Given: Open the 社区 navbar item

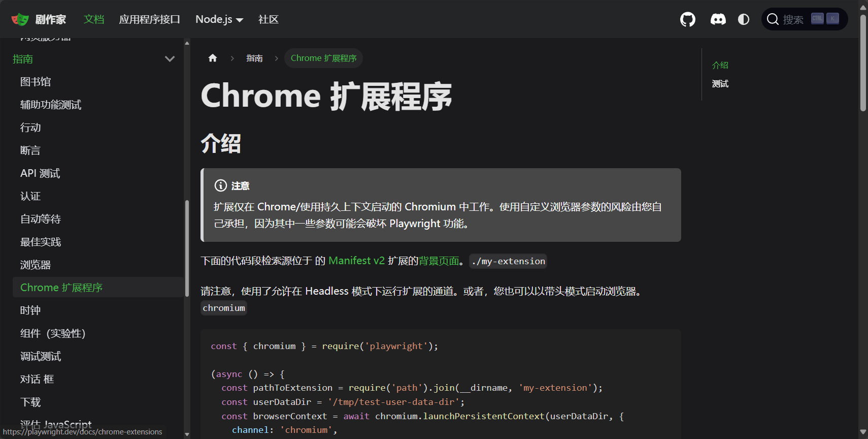Looking at the screenshot, I should click(269, 19).
